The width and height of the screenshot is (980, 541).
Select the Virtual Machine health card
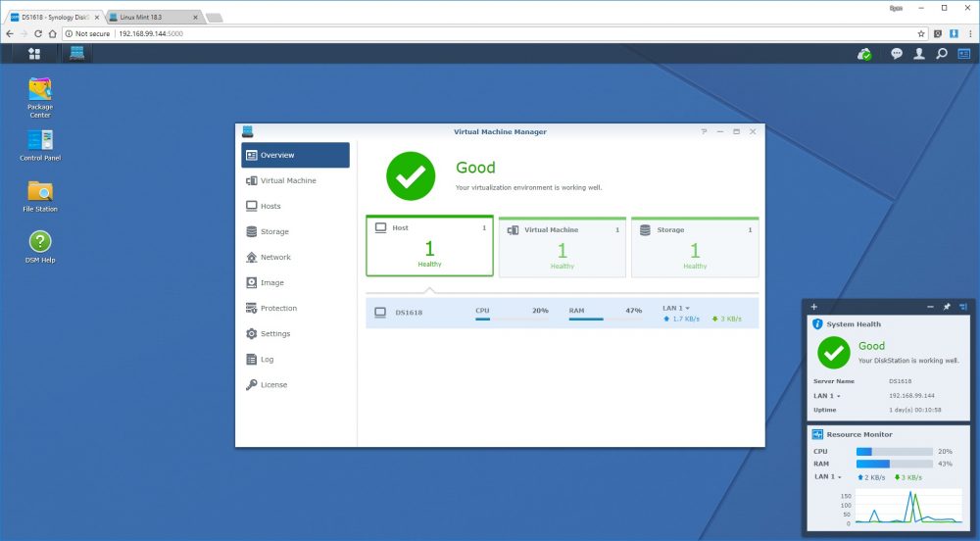tap(562, 247)
